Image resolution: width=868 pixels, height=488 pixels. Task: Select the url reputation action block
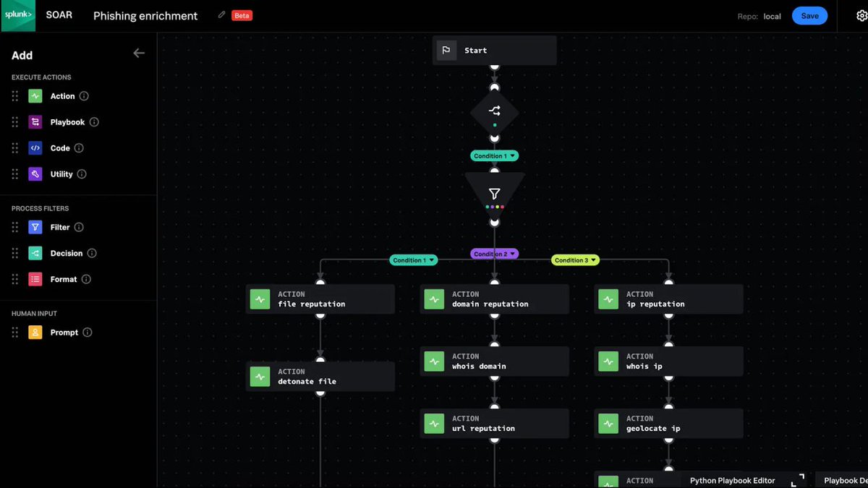tap(495, 424)
